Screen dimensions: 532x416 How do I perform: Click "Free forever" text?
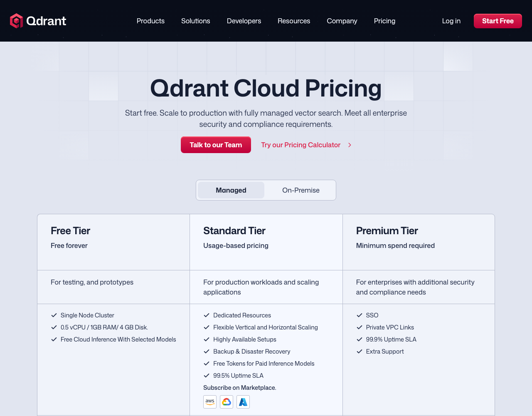click(x=69, y=245)
